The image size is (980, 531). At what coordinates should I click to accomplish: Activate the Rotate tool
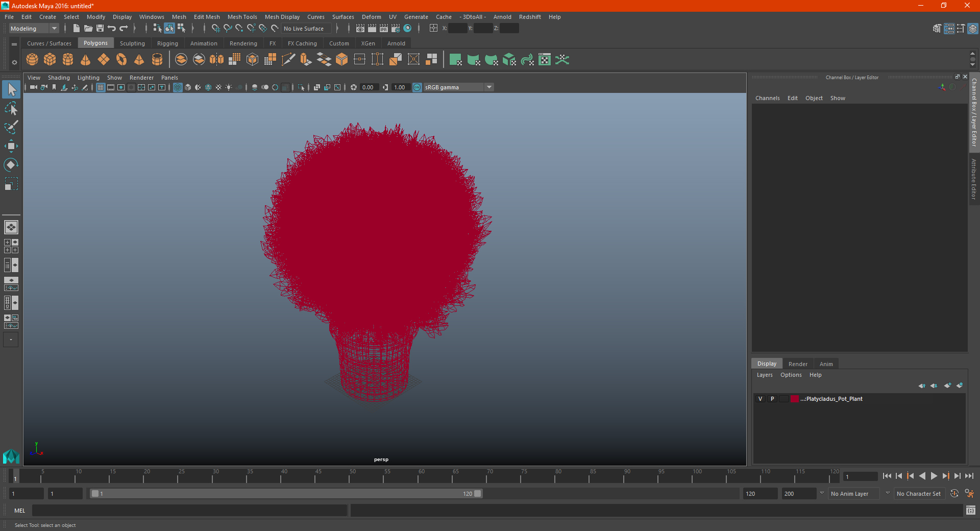11,165
